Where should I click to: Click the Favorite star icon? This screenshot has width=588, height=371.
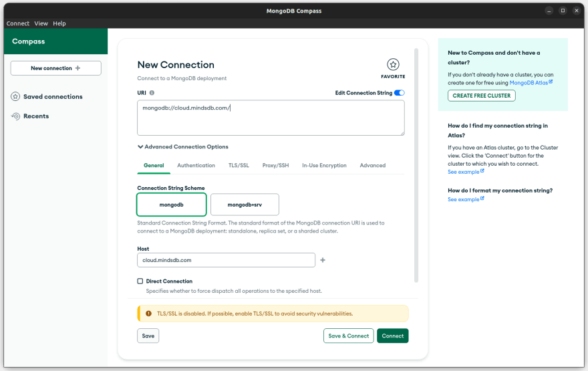[x=393, y=65]
